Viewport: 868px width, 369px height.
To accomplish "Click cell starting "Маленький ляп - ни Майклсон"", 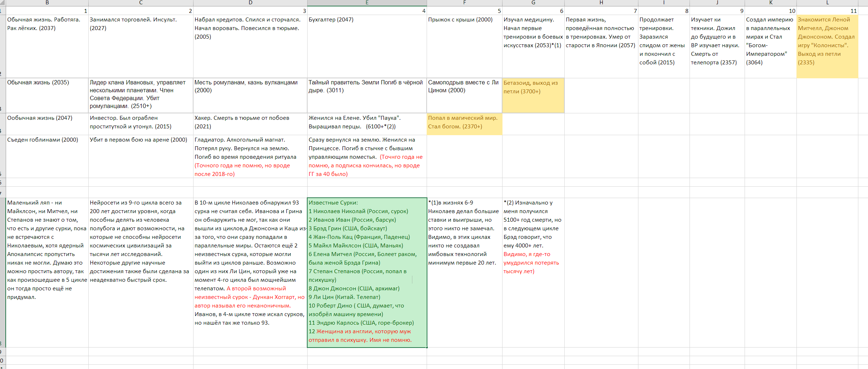I will (47, 272).
